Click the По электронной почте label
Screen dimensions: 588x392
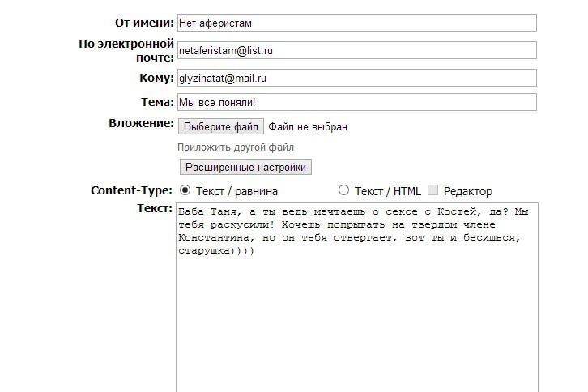point(126,50)
